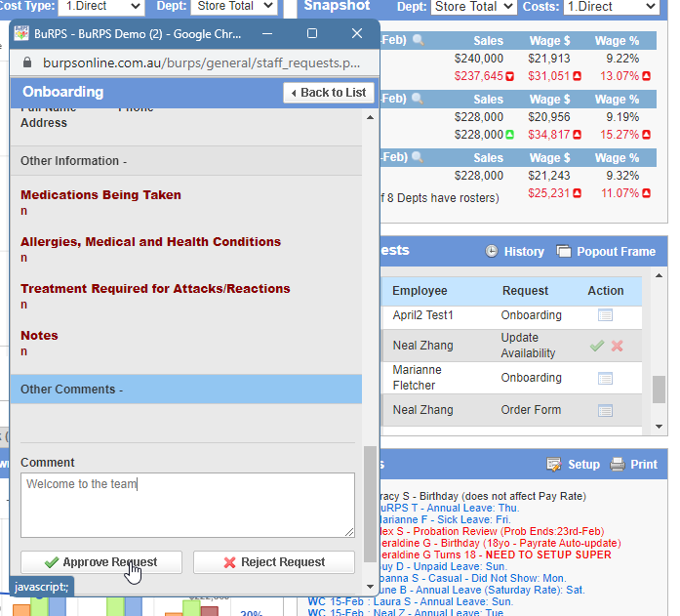Open Marianne Fletcher onboarding form icon
Screen dimensions: 680x616
[605, 378]
